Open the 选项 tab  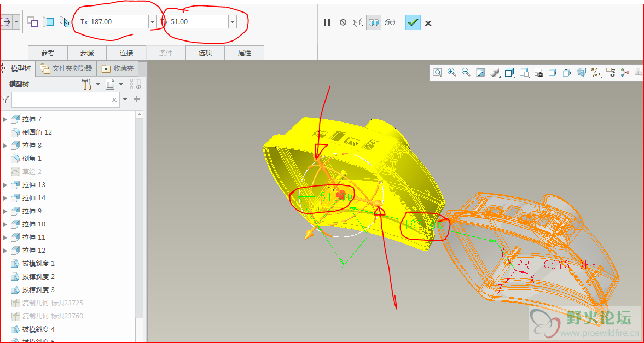(x=205, y=53)
